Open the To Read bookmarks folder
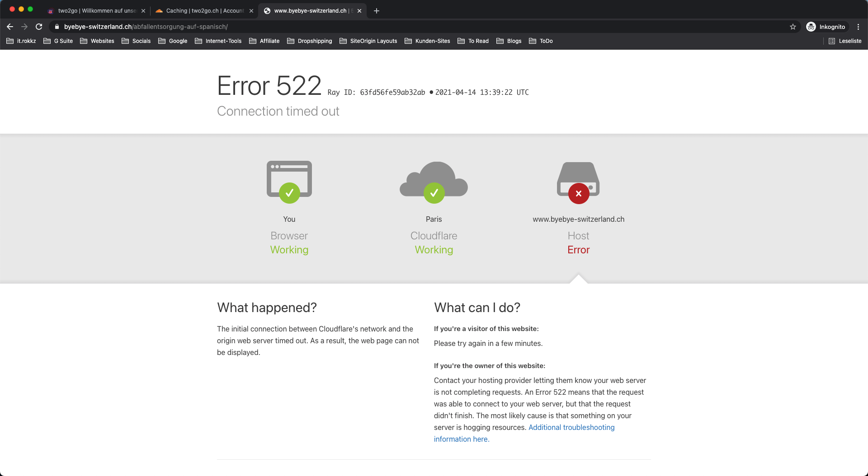The image size is (868, 476). click(x=473, y=41)
